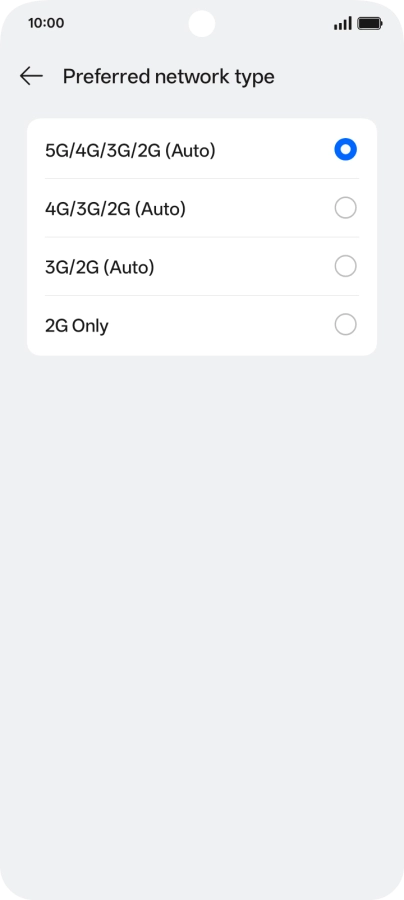Image resolution: width=404 pixels, height=900 pixels.
Task: Click the divider line above 2G Only
Action: pos(202,296)
